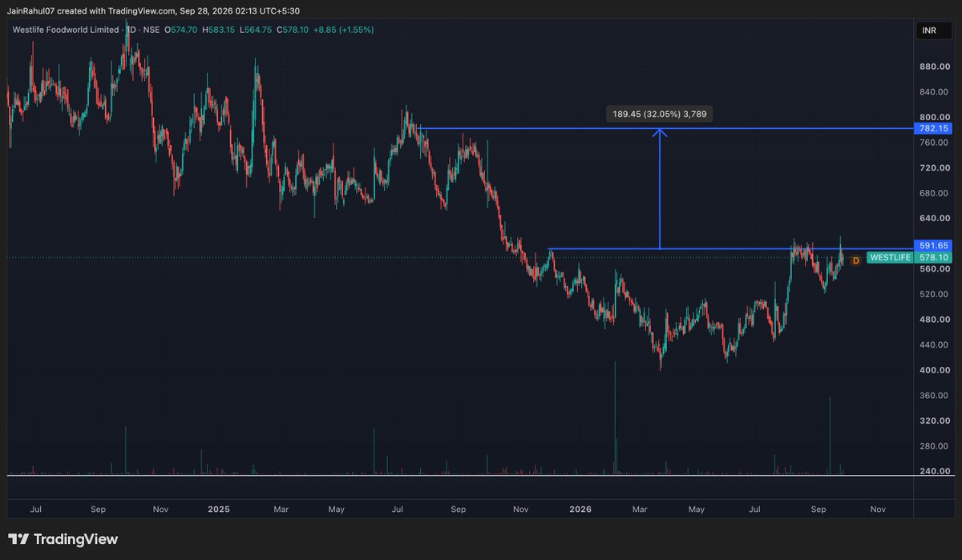The height and width of the screenshot is (560, 962).
Task: Click the 189.45 (32.05%) measurement label
Action: pyautogui.click(x=660, y=115)
